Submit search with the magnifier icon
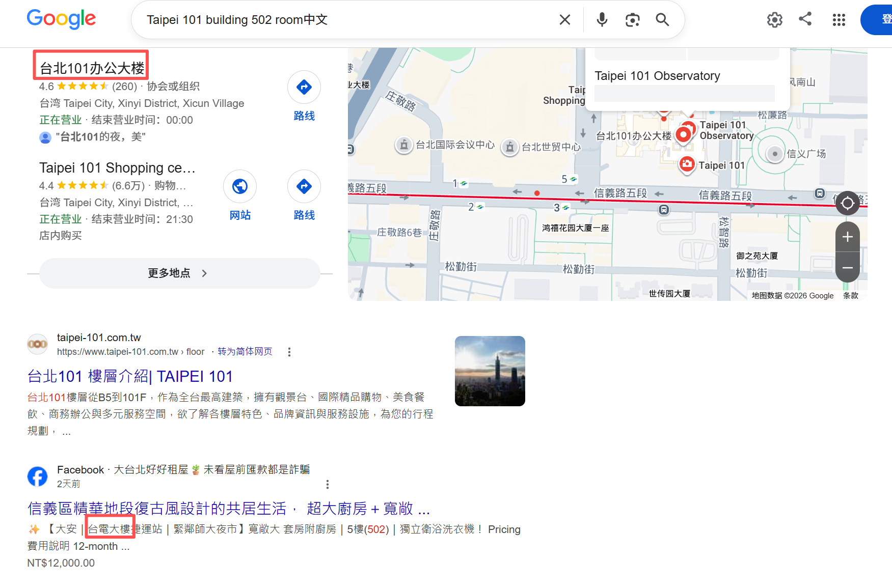Screen dimensions: 892x588 (x=662, y=20)
